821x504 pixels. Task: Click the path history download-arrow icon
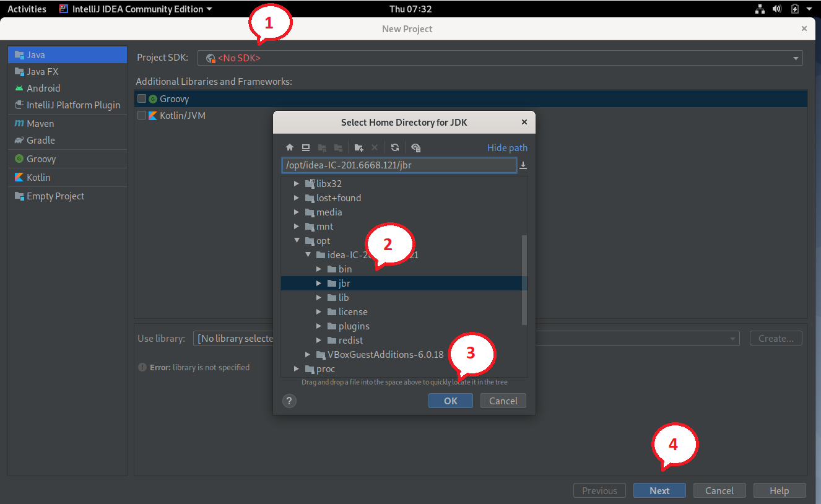click(523, 165)
